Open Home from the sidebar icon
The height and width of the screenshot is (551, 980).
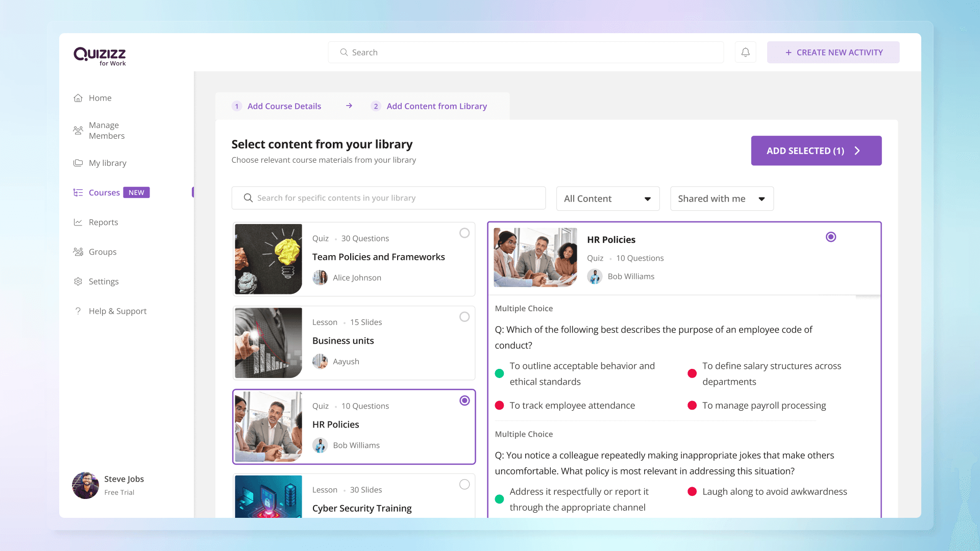pyautogui.click(x=78, y=98)
